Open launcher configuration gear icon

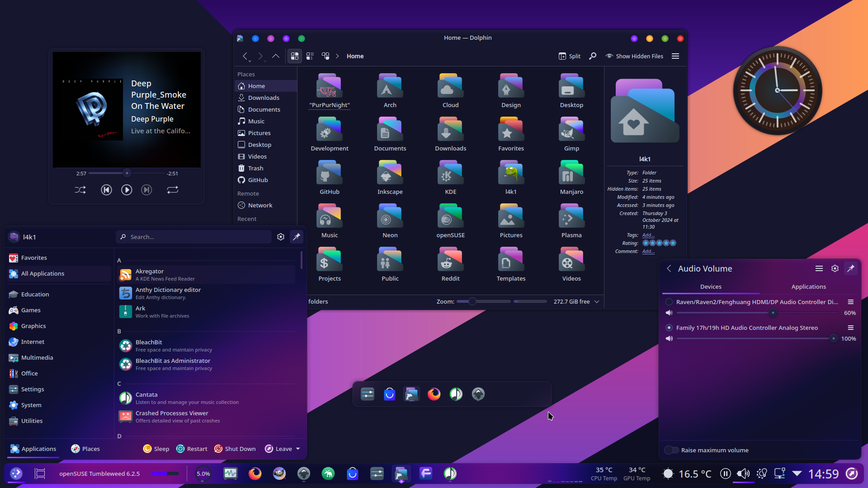point(281,237)
